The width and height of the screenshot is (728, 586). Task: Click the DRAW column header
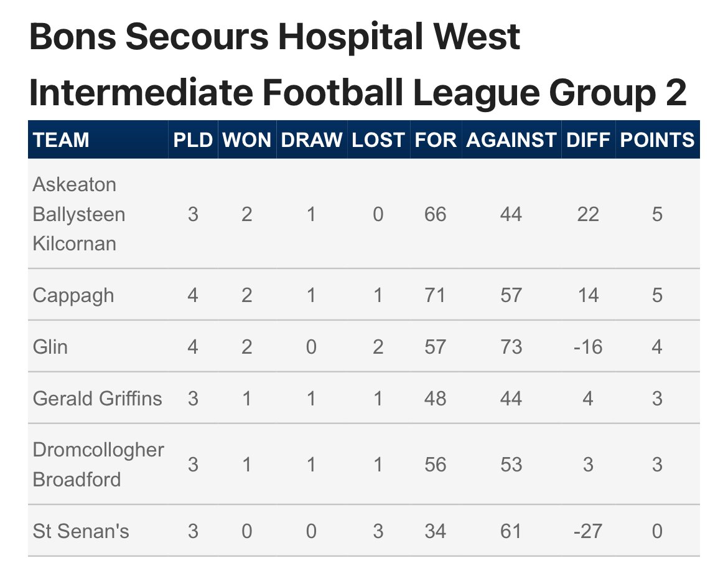312,140
